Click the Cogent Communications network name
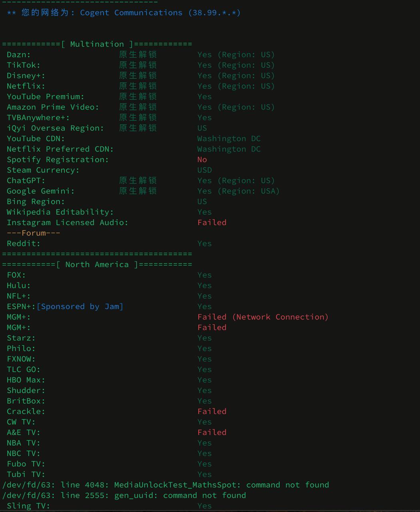The height and width of the screenshot is (512, 420). click(x=131, y=13)
